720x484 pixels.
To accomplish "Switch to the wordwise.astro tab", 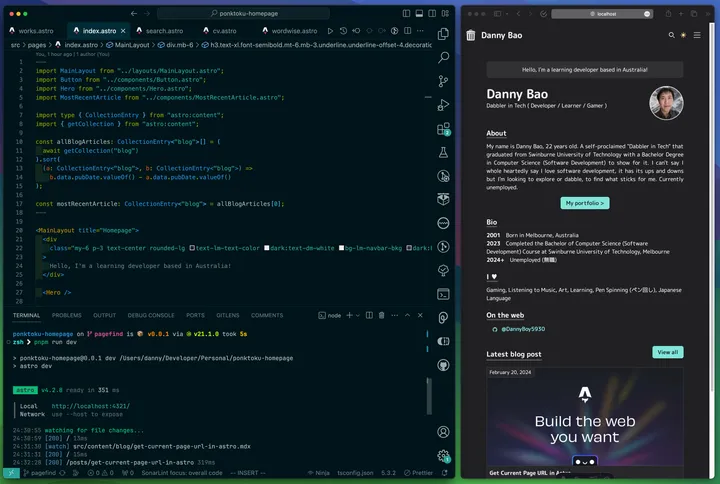I will (x=290, y=31).
